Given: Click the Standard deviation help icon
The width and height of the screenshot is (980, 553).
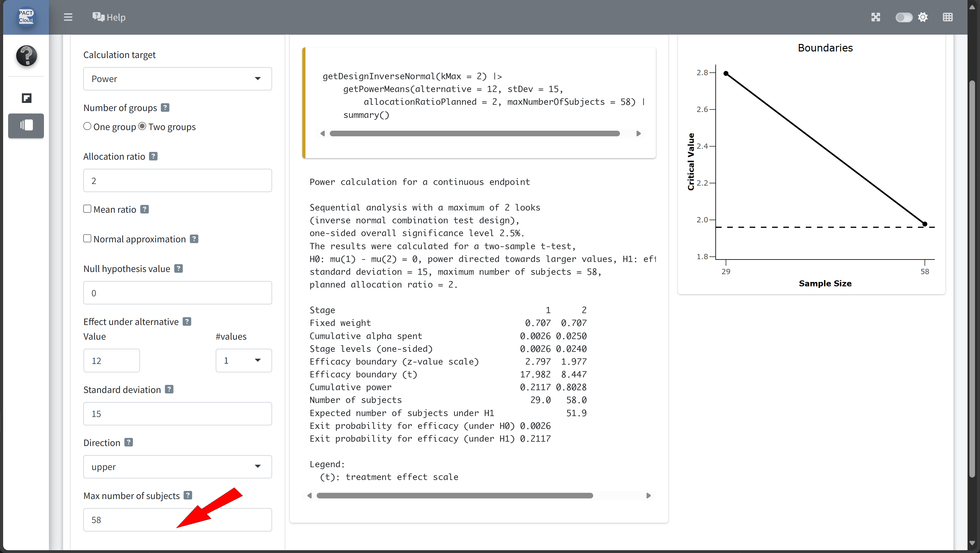Looking at the screenshot, I should (169, 389).
